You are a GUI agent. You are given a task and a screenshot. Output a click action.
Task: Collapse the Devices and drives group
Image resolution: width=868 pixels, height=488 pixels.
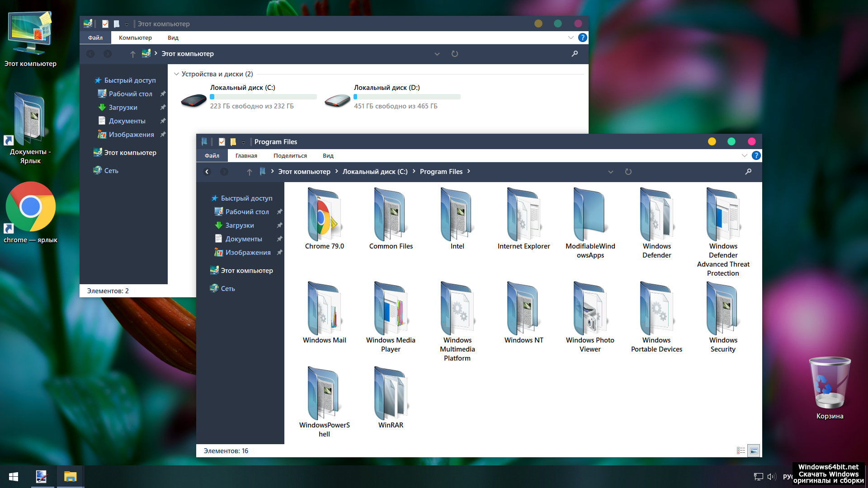coord(176,74)
